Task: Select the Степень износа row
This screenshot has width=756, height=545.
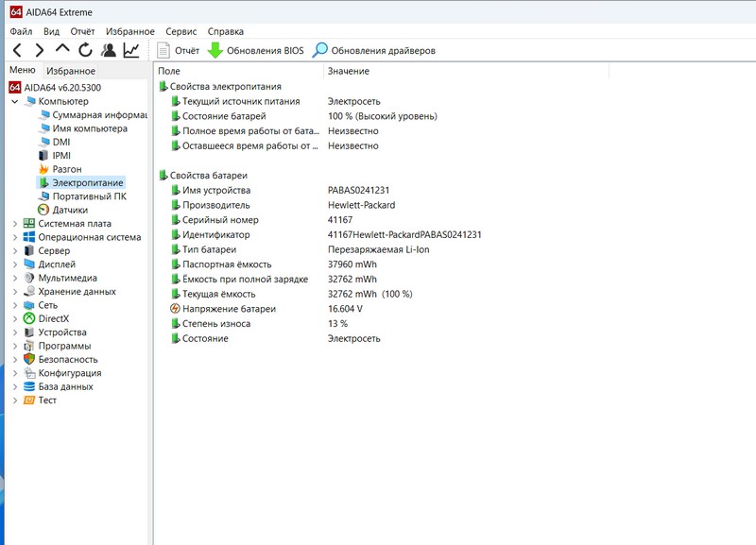Action: pos(216,324)
